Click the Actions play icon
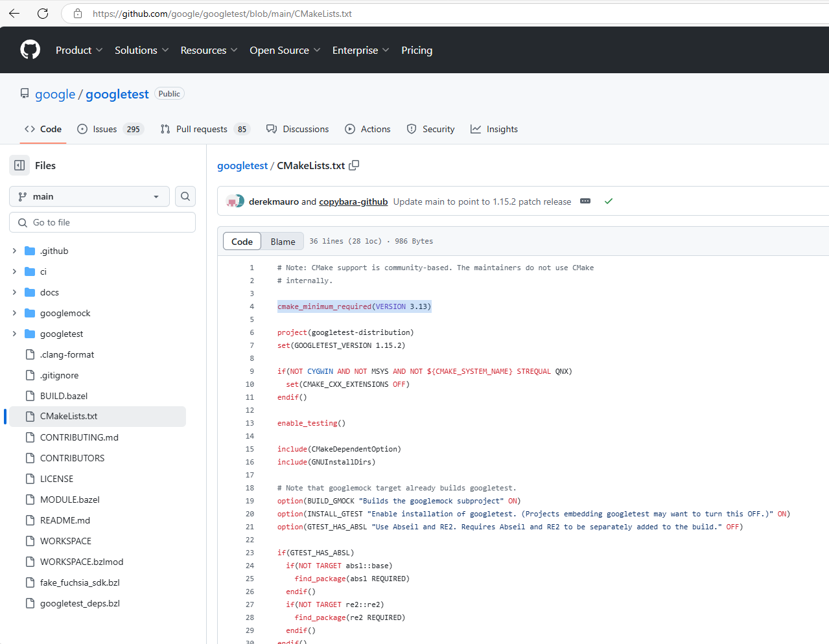Screen dimensions: 829x644 tap(350, 129)
